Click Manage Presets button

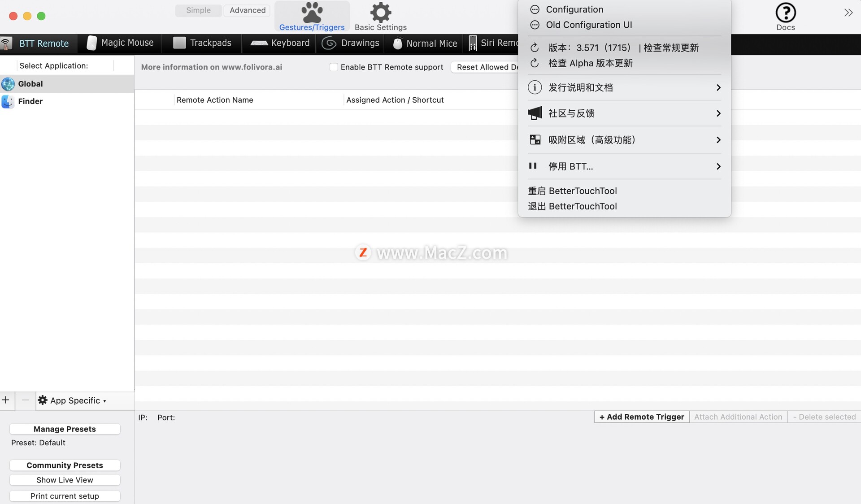pyautogui.click(x=65, y=429)
